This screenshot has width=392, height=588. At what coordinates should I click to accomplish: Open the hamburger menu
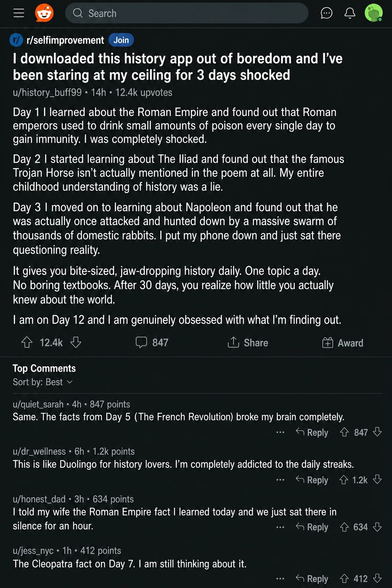[19, 13]
